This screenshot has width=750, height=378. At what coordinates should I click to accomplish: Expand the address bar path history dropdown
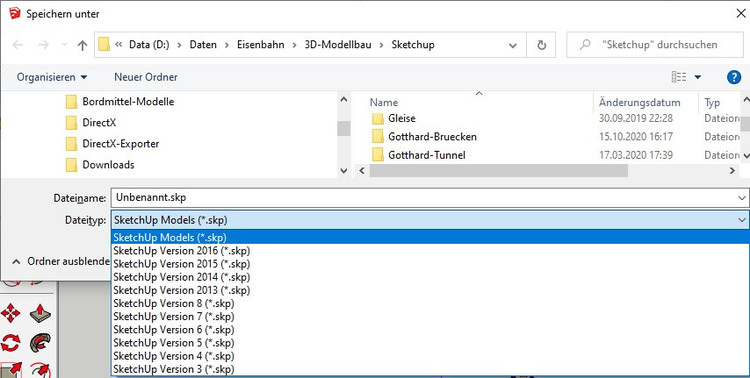(x=513, y=45)
